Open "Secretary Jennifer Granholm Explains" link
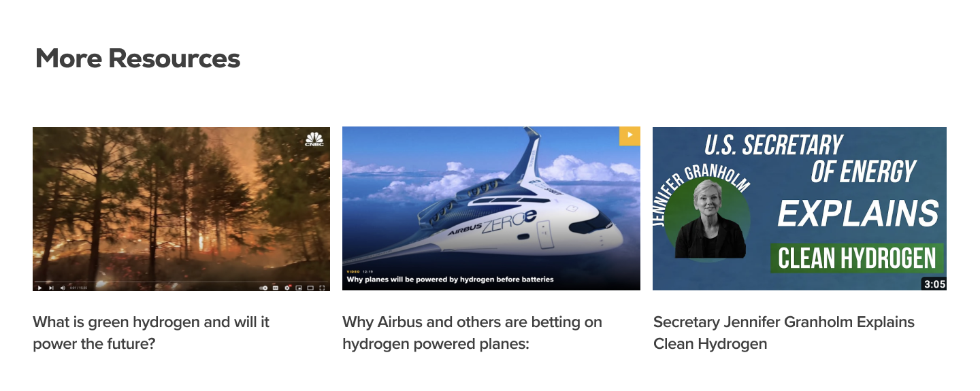 [x=784, y=333]
